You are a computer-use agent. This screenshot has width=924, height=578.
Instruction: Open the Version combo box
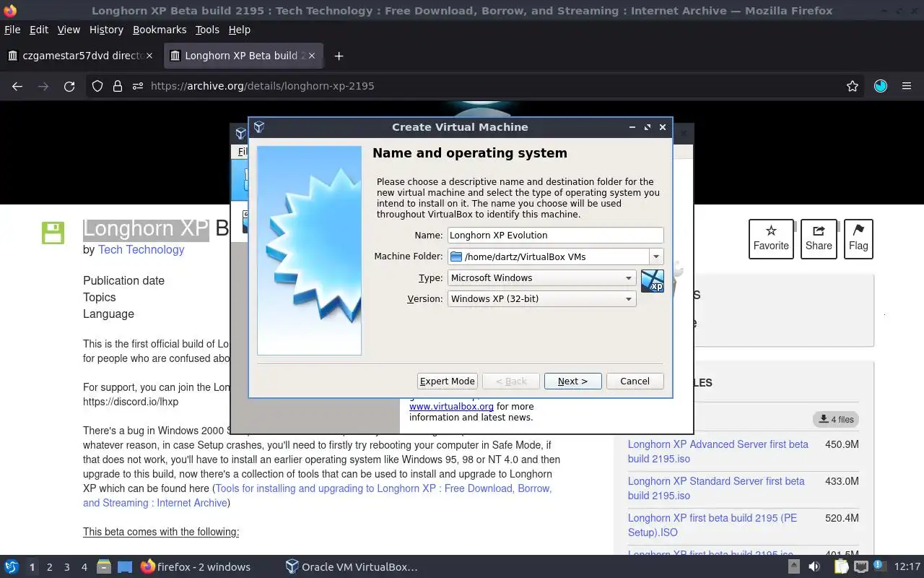541,298
